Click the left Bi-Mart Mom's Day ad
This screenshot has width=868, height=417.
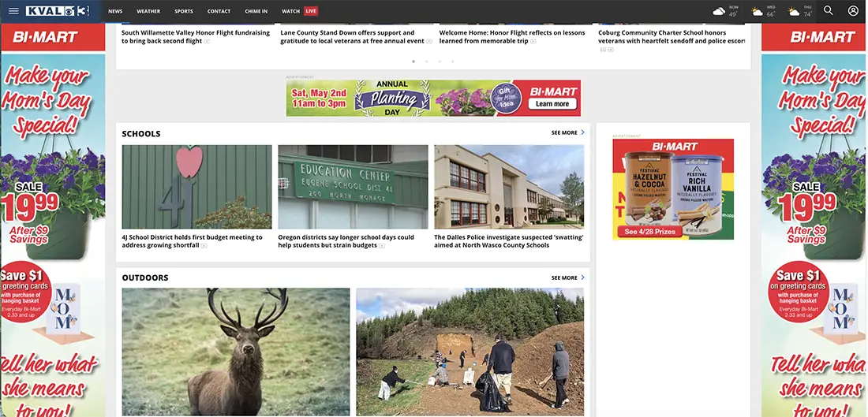pos(53,220)
